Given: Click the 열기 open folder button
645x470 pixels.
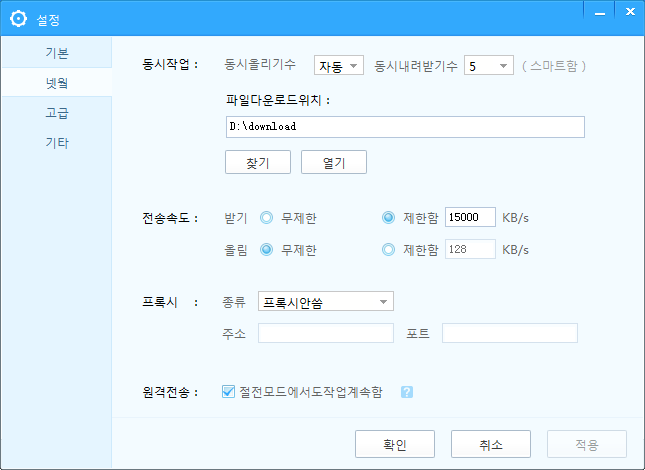Looking at the screenshot, I should [x=334, y=162].
